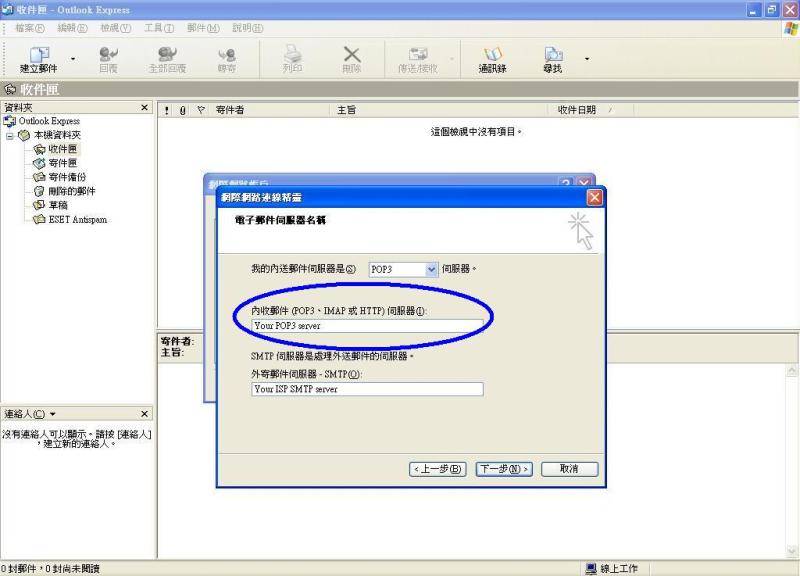Close the background accounts dialog
This screenshot has height=576, width=800.
click(x=584, y=183)
